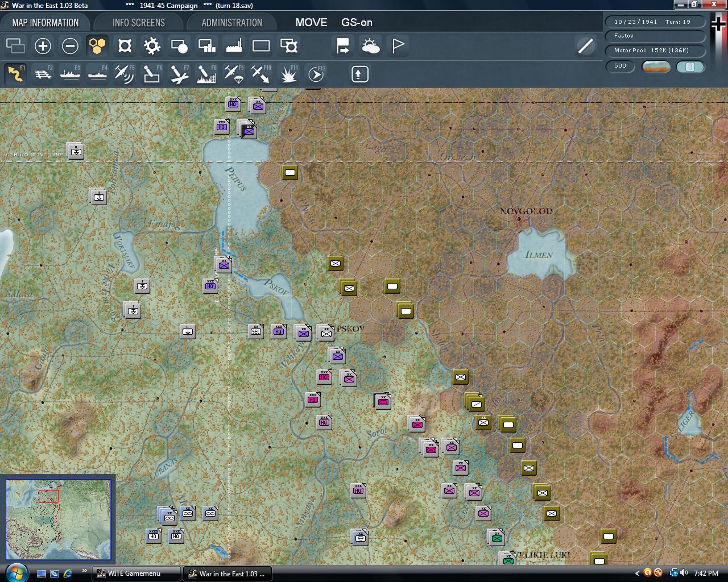Select the green unit counter at Velikie Luki

coord(508,560)
